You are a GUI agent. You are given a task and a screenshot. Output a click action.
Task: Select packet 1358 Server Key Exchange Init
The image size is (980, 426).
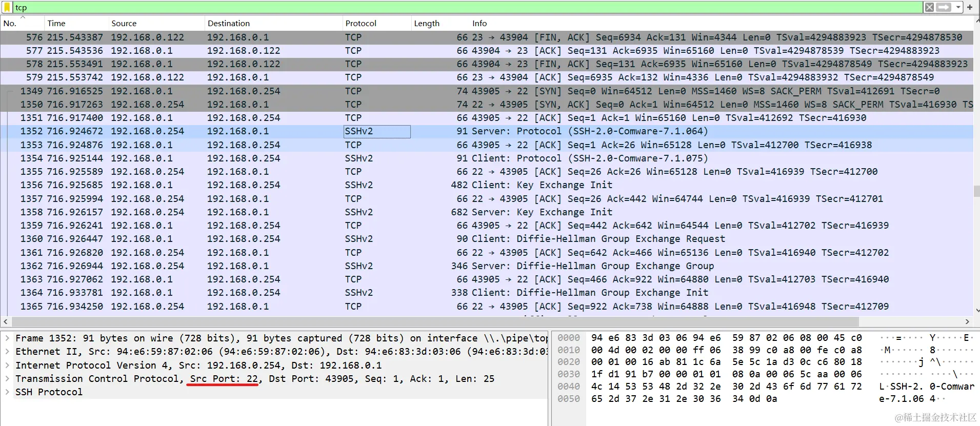coord(487,212)
